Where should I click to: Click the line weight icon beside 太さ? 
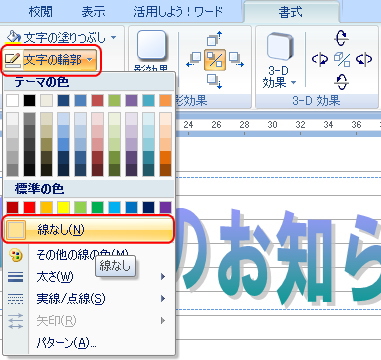pos(16,277)
